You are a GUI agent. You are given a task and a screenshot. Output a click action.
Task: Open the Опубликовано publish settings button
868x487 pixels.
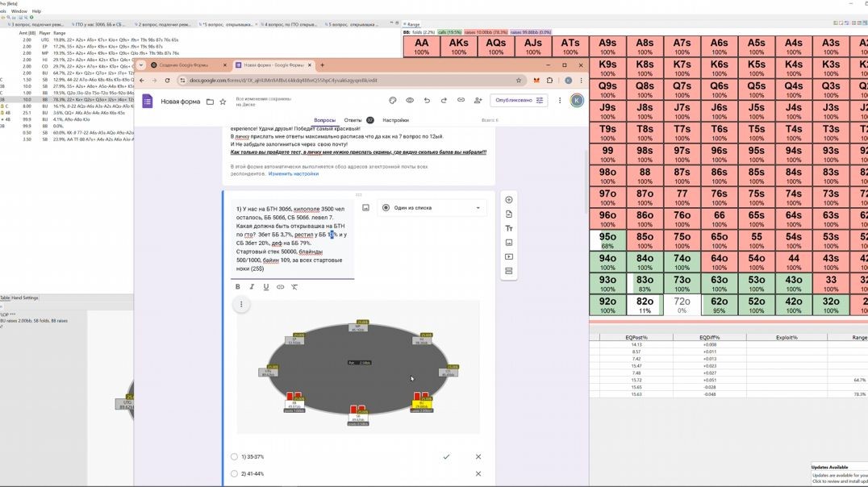[x=519, y=100]
